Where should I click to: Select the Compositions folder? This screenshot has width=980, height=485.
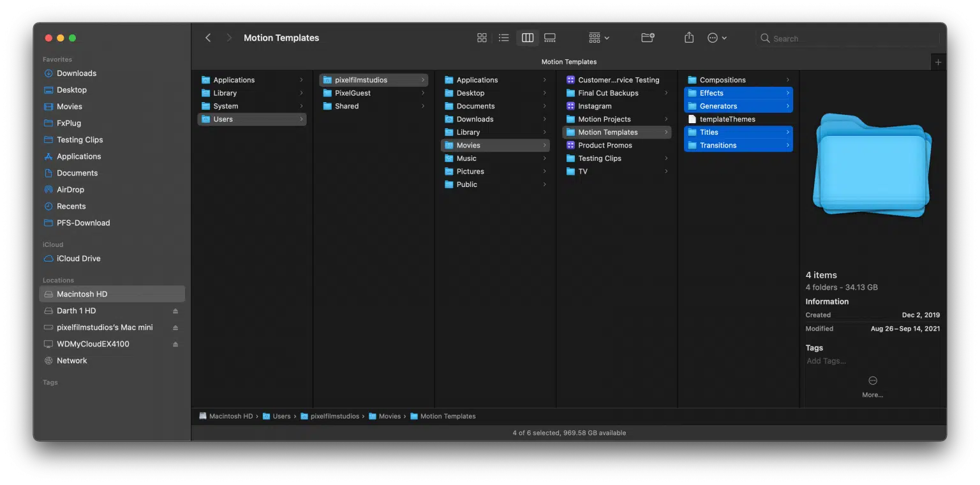point(738,80)
